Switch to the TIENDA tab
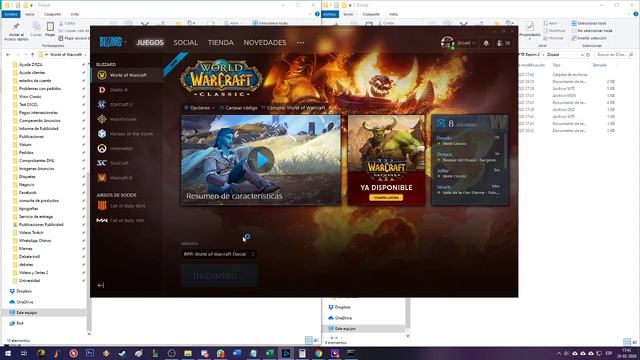Image resolution: width=640 pixels, height=360 pixels. point(221,42)
